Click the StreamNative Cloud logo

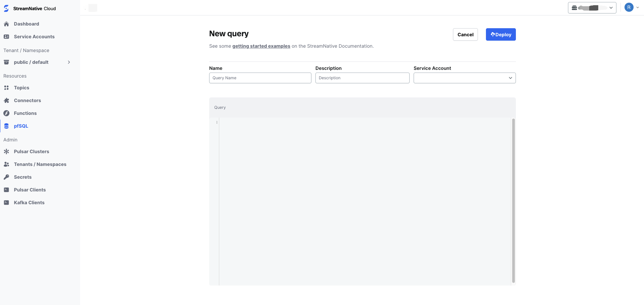pos(30,8)
